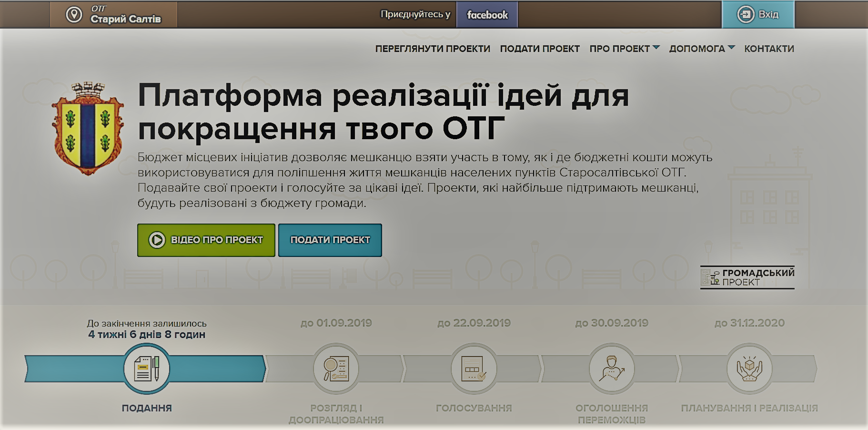The width and height of the screenshot is (868, 430).
Task: Click the ПОДАННЯ stage document icon
Action: coord(147,369)
